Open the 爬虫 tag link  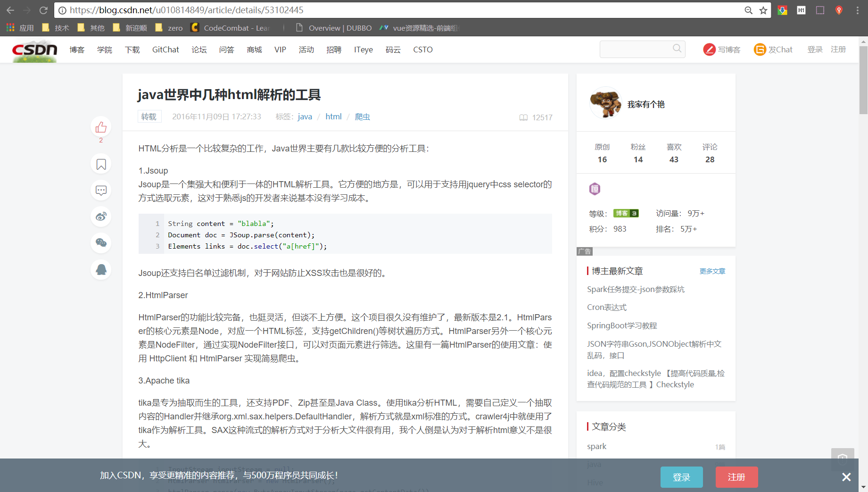pos(362,117)
